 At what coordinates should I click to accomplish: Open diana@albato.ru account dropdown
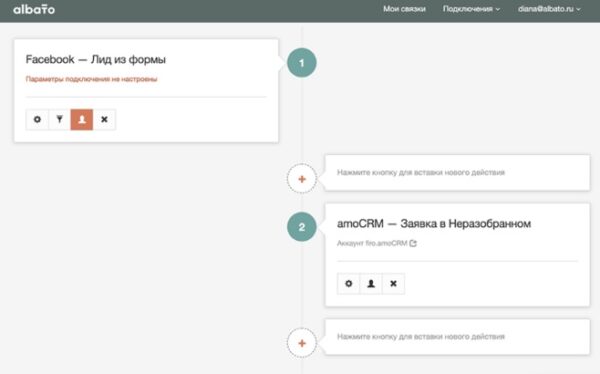[549, 9]
